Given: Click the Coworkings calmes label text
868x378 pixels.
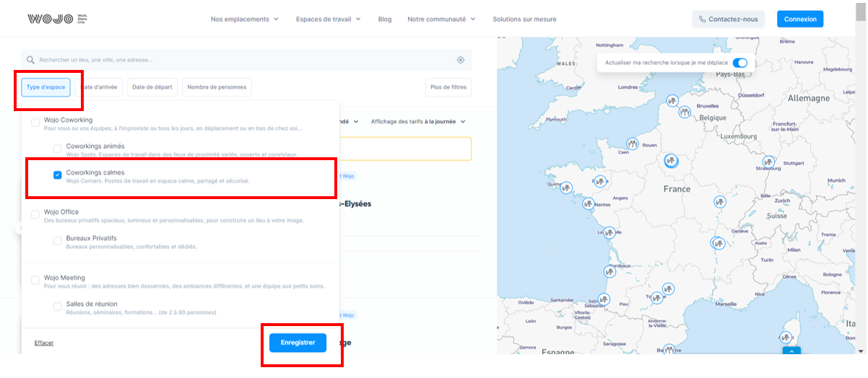Looking at the screenshot, I should coord(95,172).
